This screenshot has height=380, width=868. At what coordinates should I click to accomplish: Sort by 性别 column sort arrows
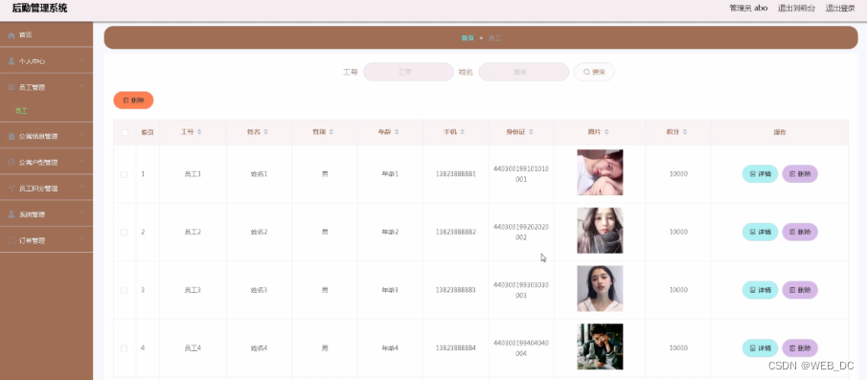331,132
